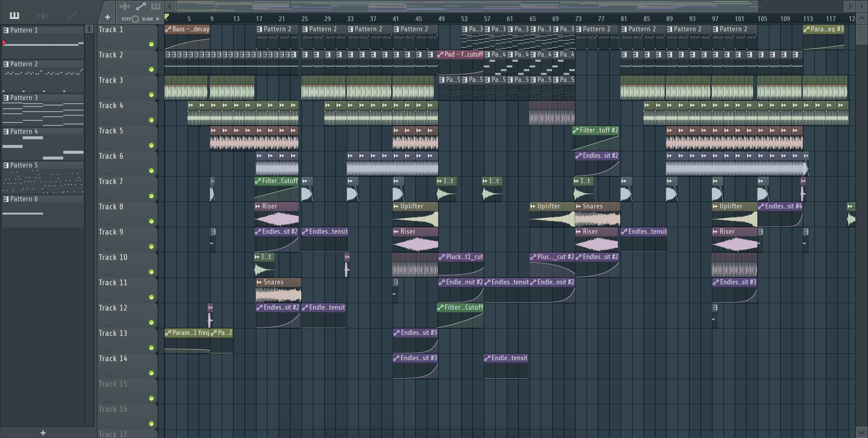Select the Endles..sit #3 clip on Track 13
868x438 pixels.
tap(415, 341)
